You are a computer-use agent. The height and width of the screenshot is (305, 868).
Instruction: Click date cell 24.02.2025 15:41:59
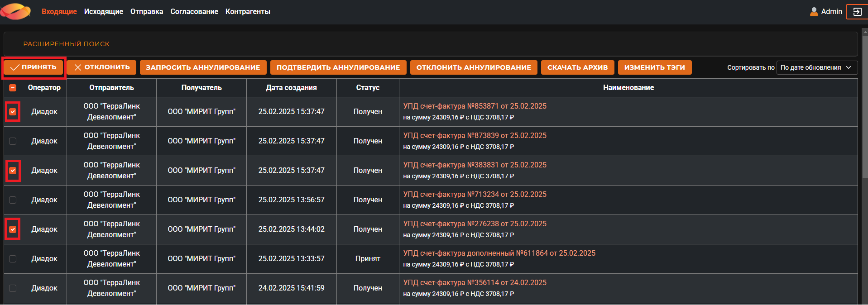pos(291,288)
